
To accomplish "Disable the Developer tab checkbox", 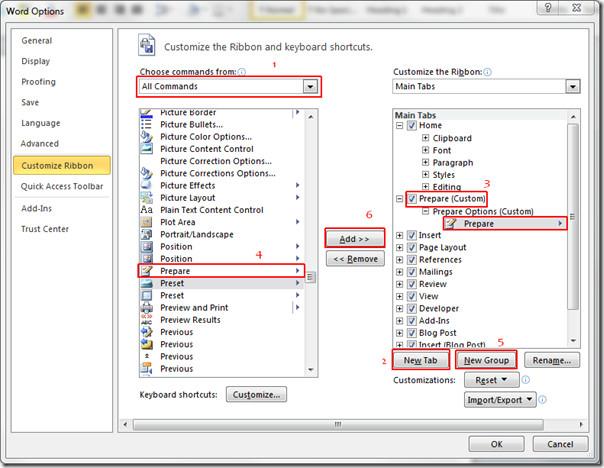I will click(412, 309).
